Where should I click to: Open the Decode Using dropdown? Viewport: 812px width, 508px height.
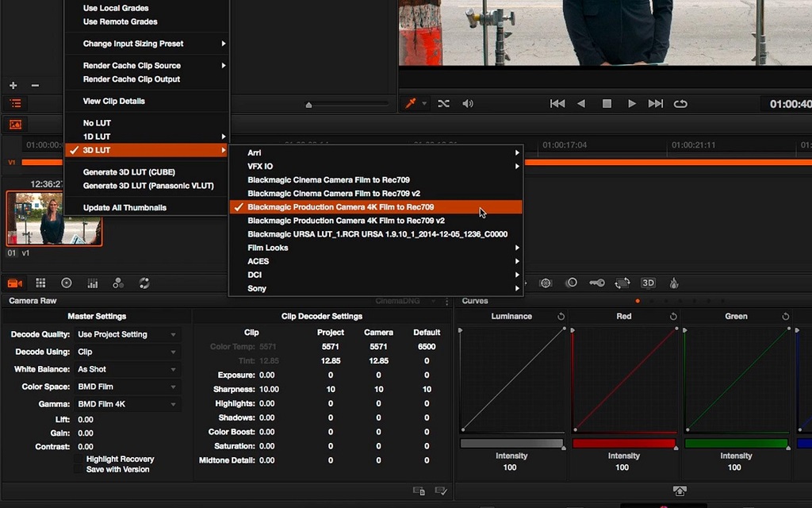pos(128,352)
